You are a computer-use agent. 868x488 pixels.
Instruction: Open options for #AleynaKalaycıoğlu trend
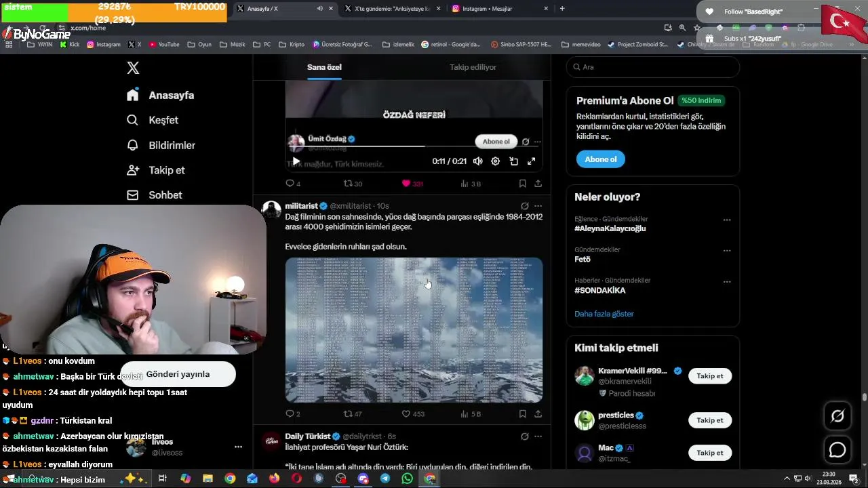pos(727,220)
